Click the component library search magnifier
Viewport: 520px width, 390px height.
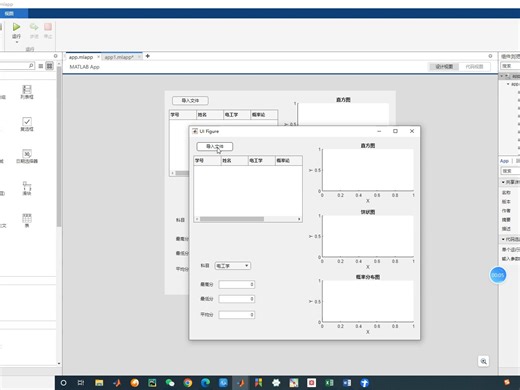pos(31,66)
